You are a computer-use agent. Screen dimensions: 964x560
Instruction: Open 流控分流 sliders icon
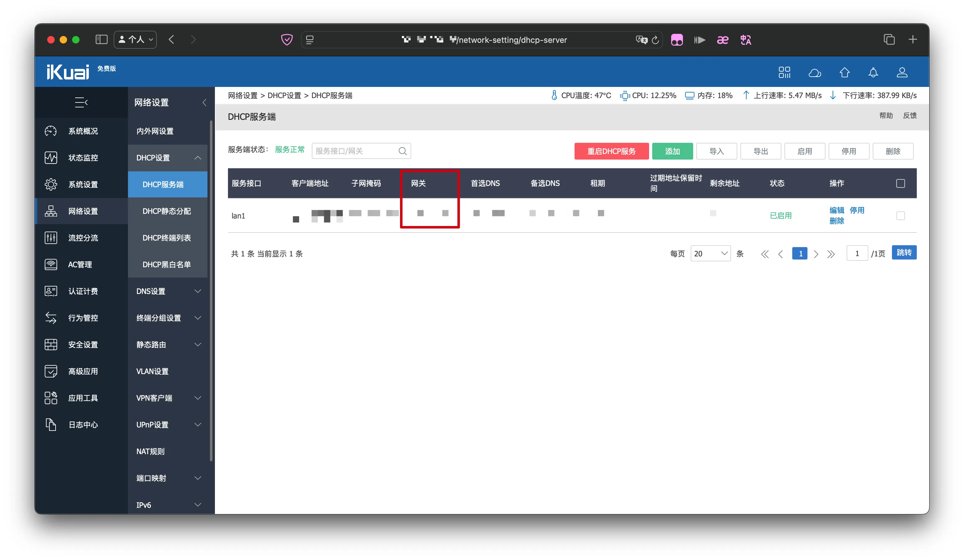click(x=51, y=238)
